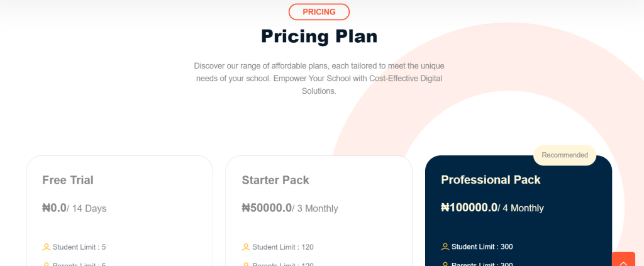Click the ₦50000.0 price text
Image resolution: width=644 pixels, height=266 pixels.
[x=267, y=208]
